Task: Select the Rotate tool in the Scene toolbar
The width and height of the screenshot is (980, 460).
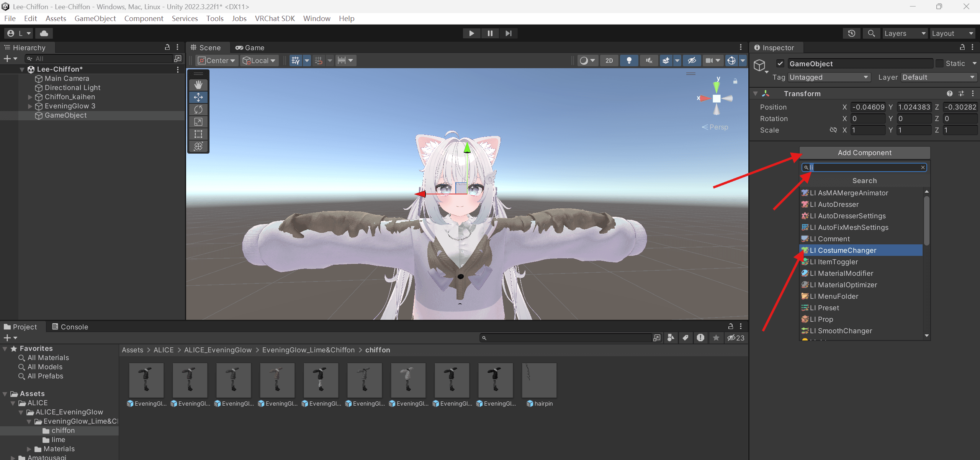Action: [198, 110]
